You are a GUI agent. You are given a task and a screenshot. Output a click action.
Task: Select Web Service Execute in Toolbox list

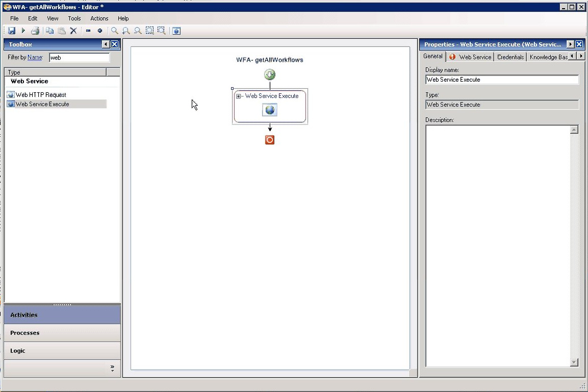point(56,104)
